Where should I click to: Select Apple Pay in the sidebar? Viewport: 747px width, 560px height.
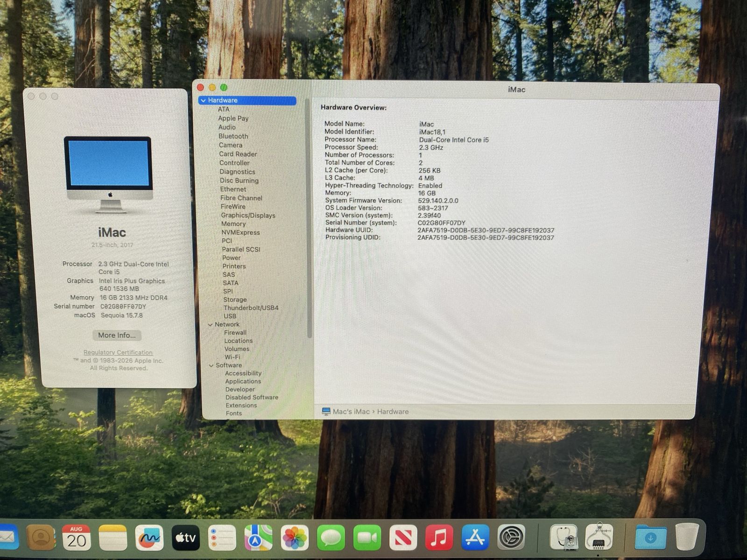(233, 118)
